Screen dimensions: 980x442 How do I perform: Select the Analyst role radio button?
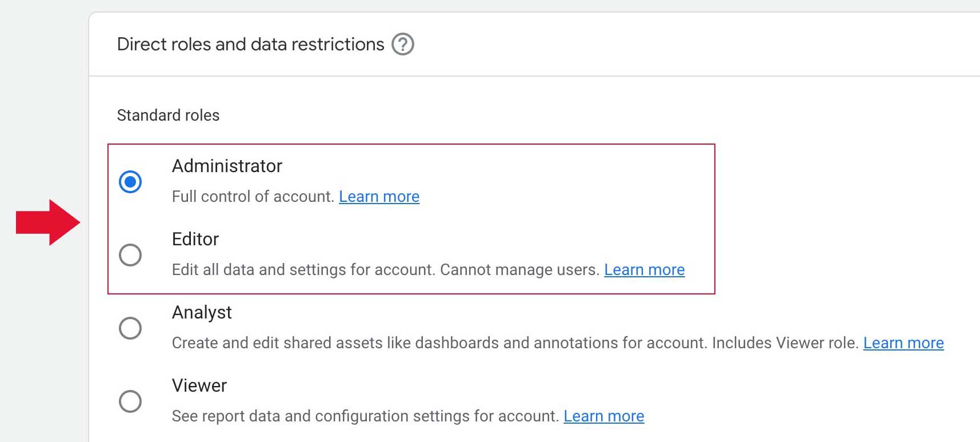(131, 328)
